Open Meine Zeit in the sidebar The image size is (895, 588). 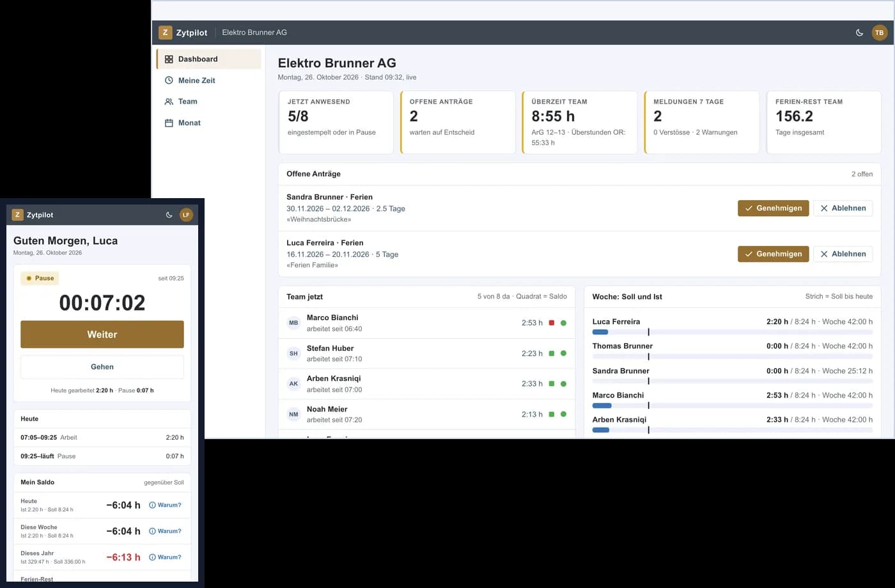(208, 81)
